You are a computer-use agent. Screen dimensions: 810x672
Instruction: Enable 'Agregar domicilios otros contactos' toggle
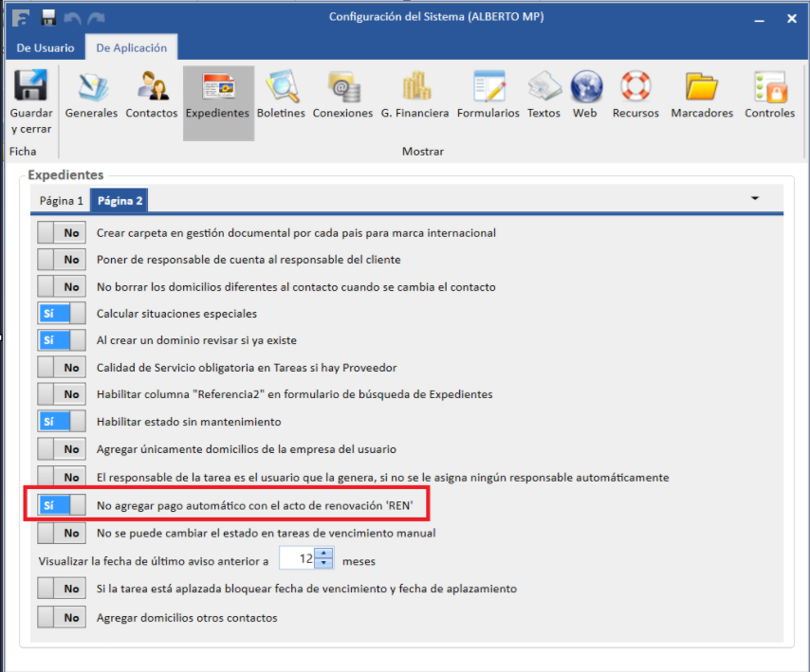(61, 617)
